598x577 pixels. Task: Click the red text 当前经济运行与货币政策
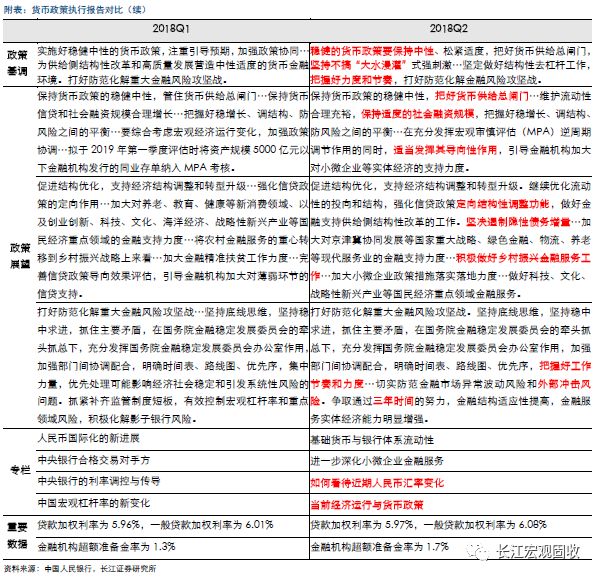pos(367,505)
